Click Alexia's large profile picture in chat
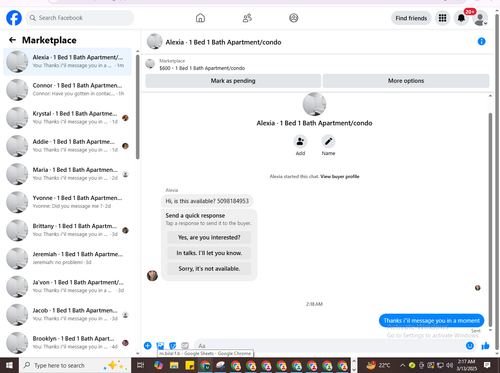 [314, 104]
